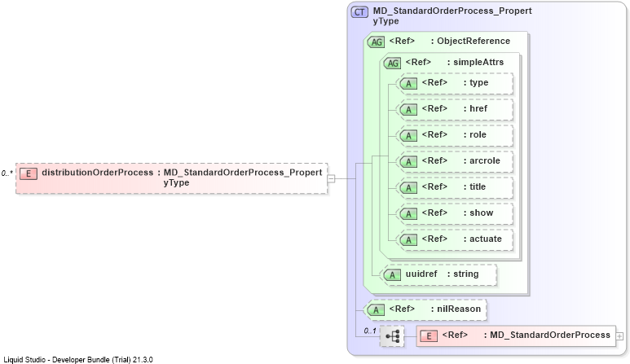Click the sequence compositor icon
630x364 pixels.
coord(392,336)
